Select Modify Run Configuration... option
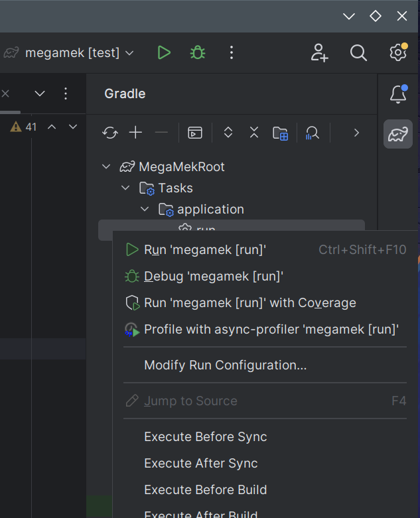 [225, 365]
